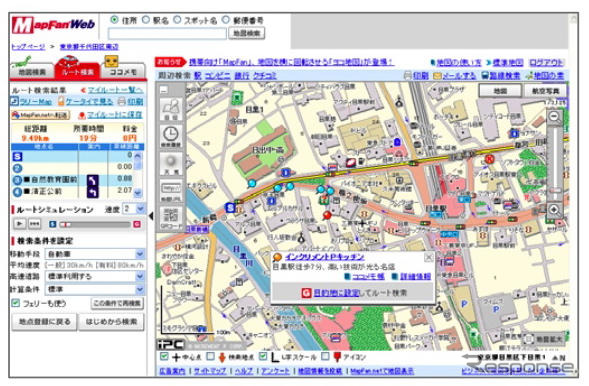The image size is (589, 386).
Task: Click the はじめから検索 button
Action: (x=111, y=322)
